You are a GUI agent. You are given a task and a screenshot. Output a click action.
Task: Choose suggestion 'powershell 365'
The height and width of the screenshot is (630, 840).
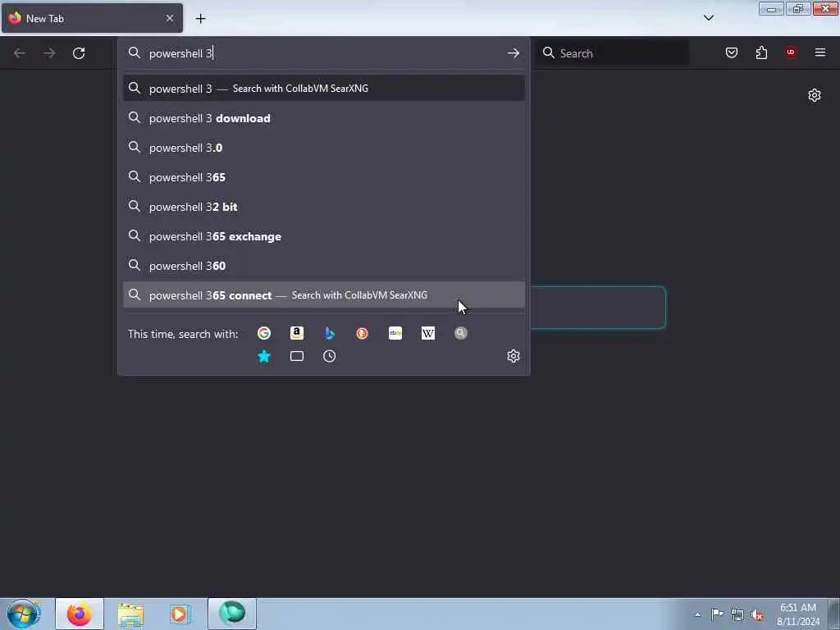323,177
